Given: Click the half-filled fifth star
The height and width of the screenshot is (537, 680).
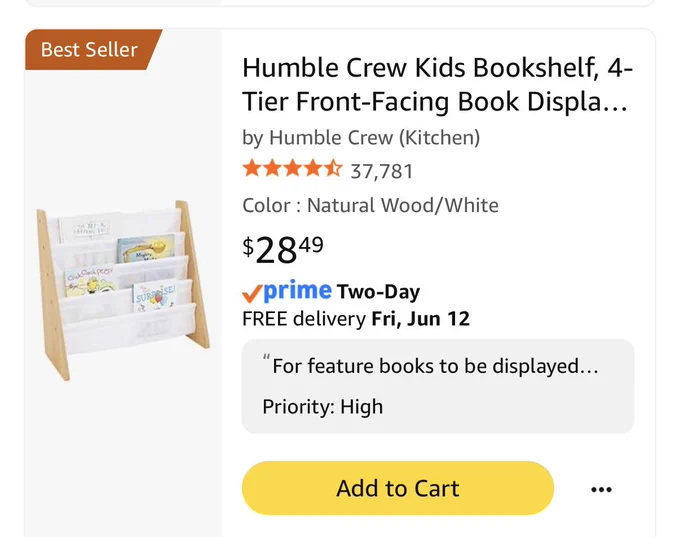Looking at the screenshot, I should click(333, 168).
